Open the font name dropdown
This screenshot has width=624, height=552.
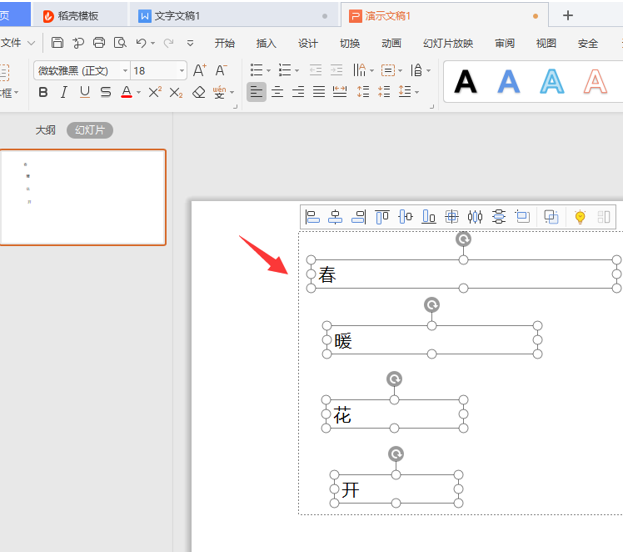click(82, 71)
